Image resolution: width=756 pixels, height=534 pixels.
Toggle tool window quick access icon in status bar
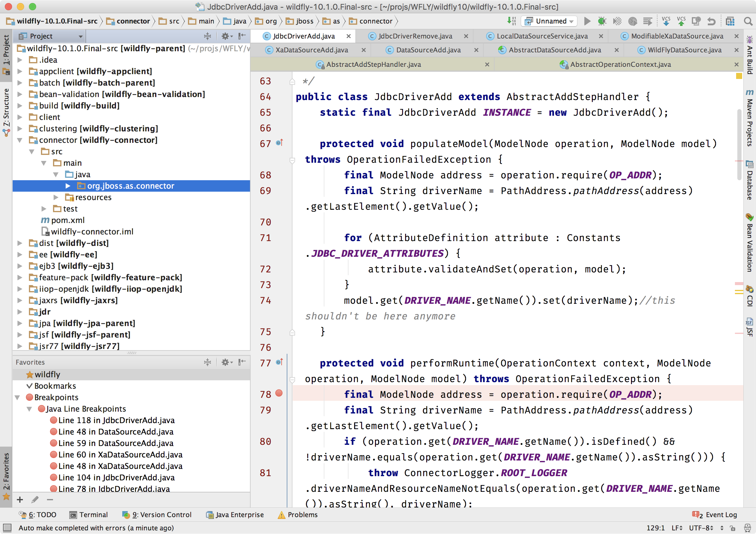tap(7, 527)
